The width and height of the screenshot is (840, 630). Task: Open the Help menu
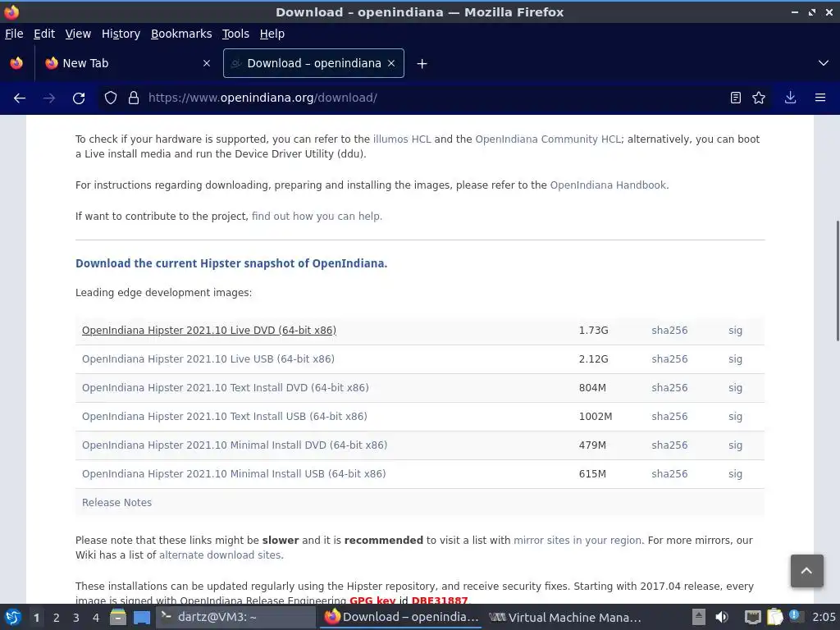[x=272, y=34]
